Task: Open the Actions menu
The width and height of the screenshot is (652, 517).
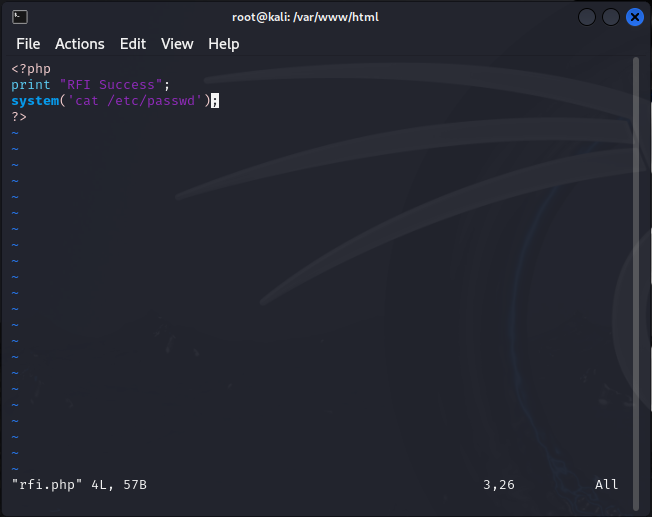Action: coord(80,44)
